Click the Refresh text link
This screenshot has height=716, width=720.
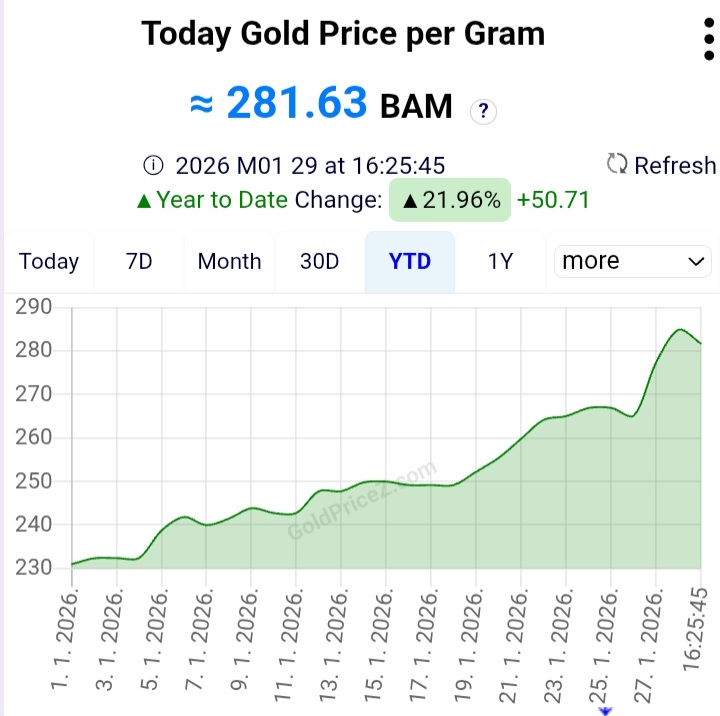tap(675, 165)
